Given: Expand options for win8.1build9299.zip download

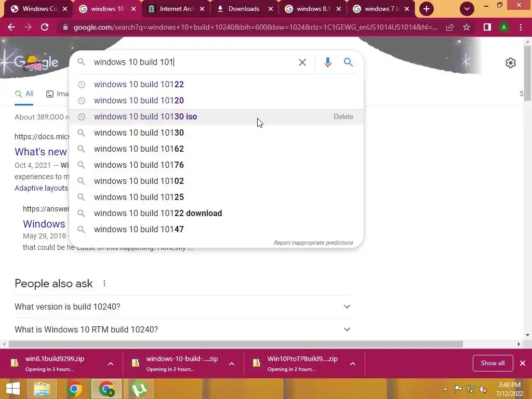Looking at the screenshot, I should coord(111,364).
